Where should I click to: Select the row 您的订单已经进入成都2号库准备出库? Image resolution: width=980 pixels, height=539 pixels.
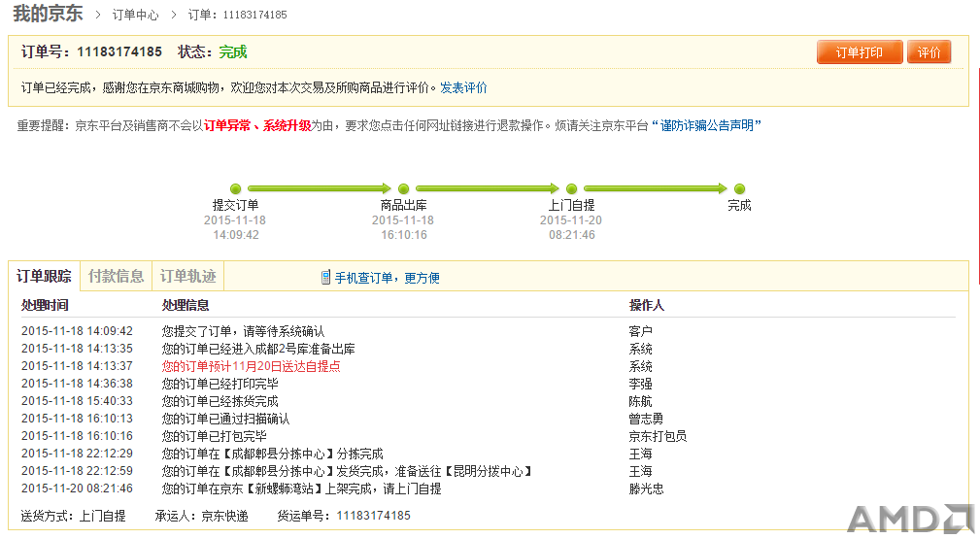tap(488, 349)
